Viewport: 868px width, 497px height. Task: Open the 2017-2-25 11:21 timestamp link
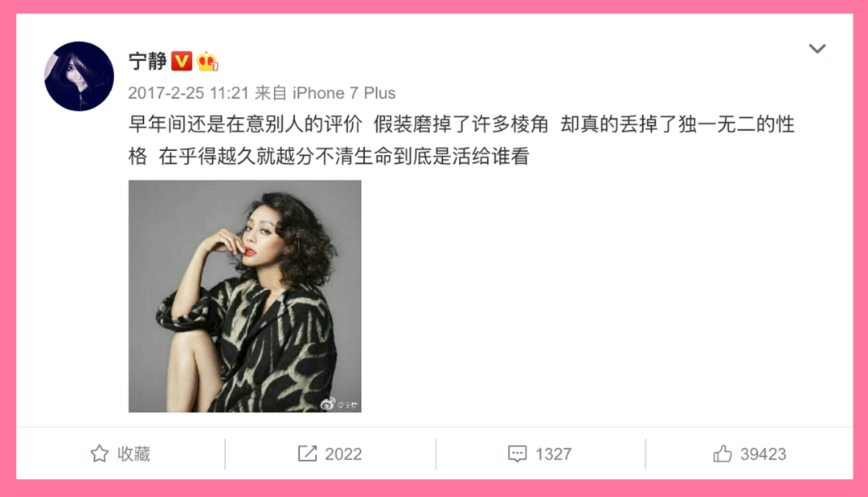pos(189,93)
